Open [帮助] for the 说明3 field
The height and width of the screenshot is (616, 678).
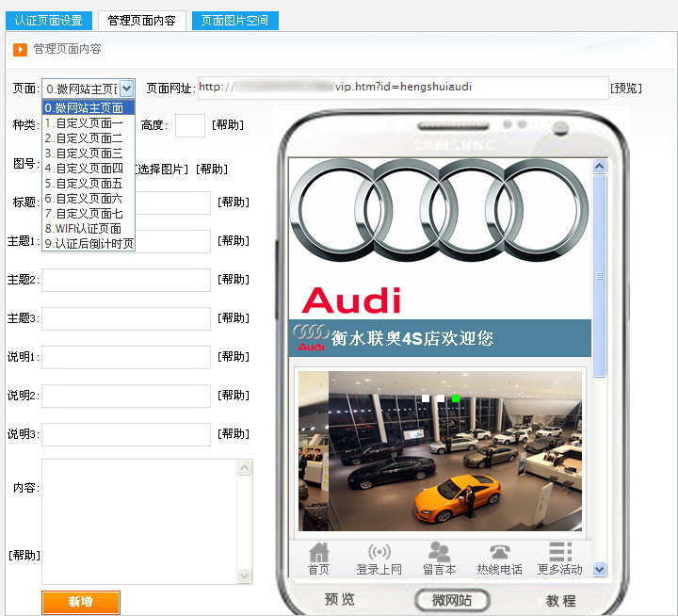tap(234, 433)
